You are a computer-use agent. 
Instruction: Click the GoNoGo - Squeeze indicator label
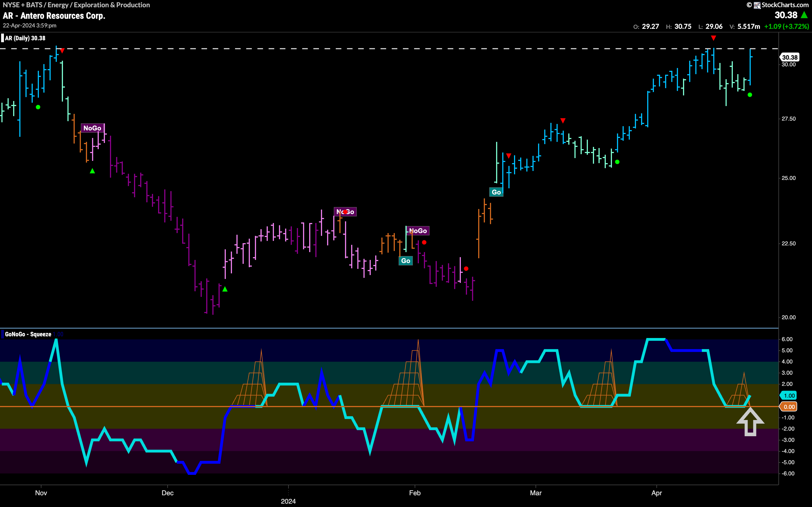click(28, 334)
